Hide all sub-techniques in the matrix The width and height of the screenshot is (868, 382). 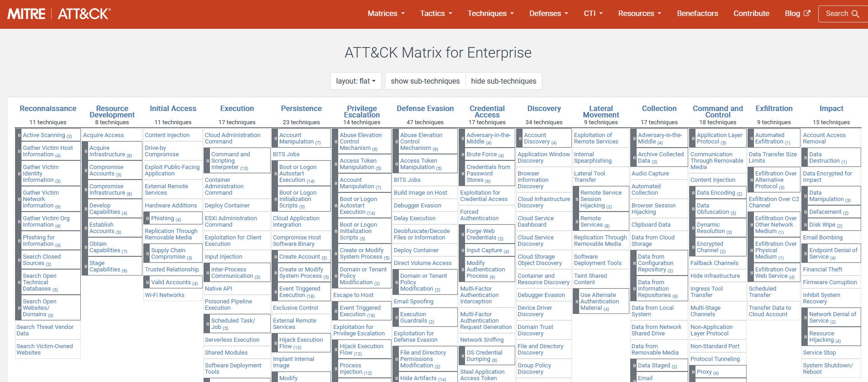(x=503, y=81)
